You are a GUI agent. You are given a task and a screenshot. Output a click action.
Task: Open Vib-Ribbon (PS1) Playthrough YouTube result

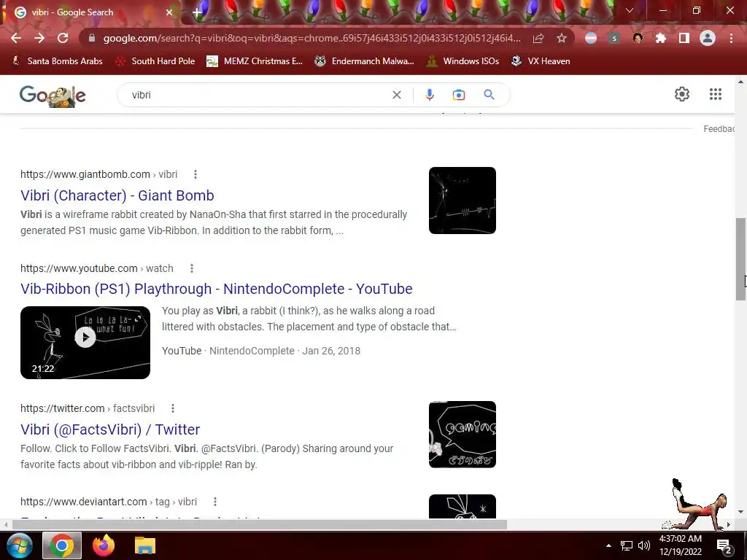pyautogui.click(x=216, y=289)
